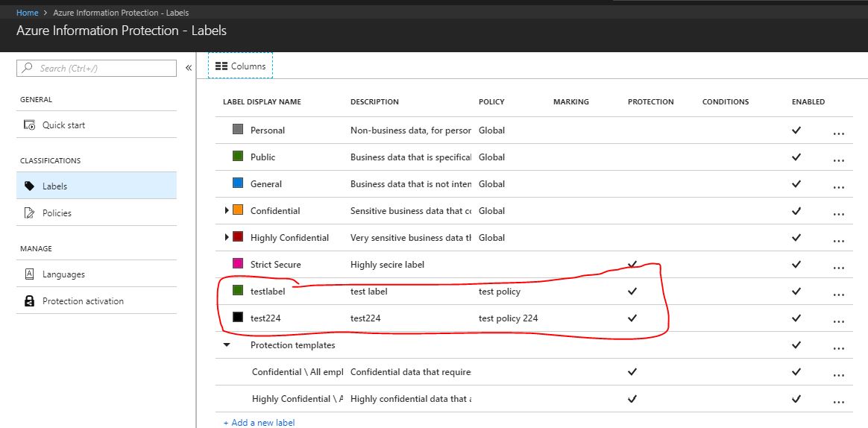Select the Personal label name

268,130
